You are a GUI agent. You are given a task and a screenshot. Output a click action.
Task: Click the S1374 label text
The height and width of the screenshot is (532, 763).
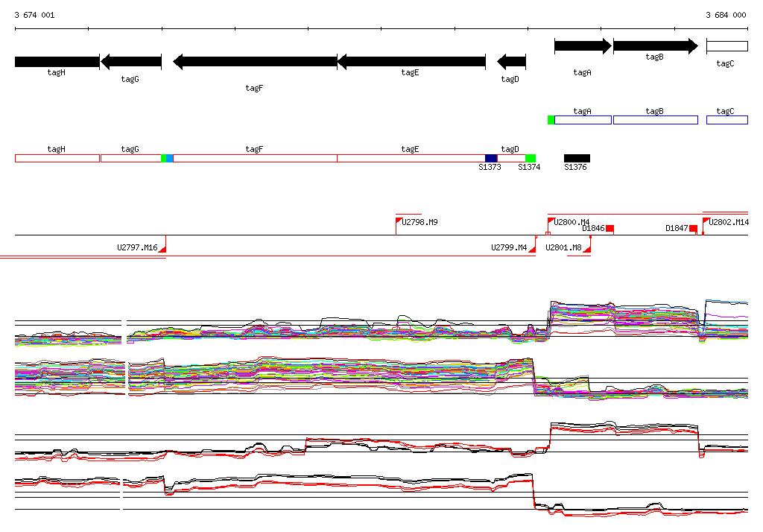[529, 167]
